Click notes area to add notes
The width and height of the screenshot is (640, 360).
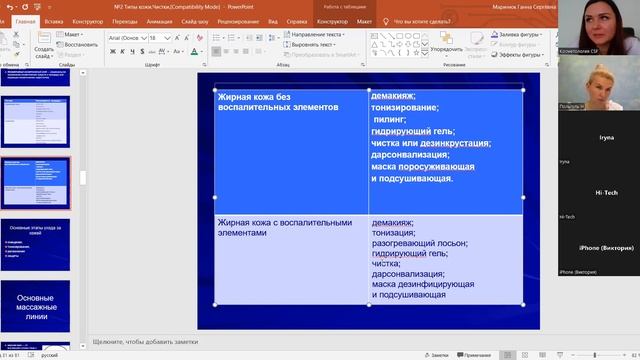(145, 342)
